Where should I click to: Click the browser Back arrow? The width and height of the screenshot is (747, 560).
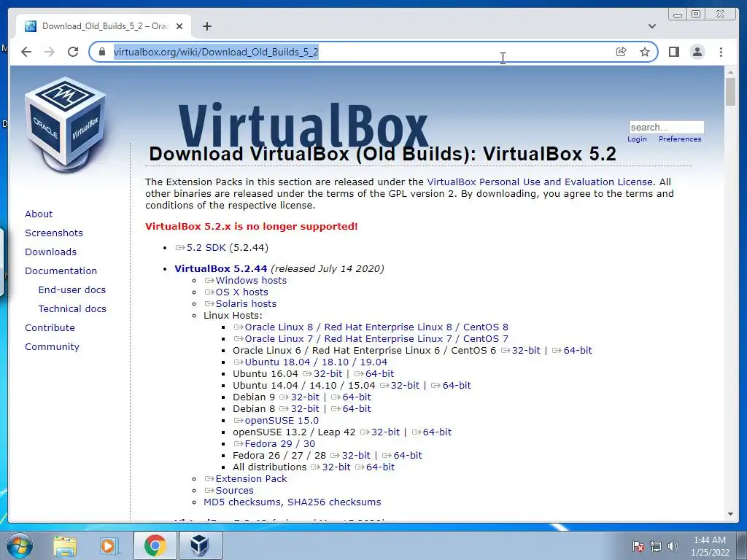coord(26,52)
